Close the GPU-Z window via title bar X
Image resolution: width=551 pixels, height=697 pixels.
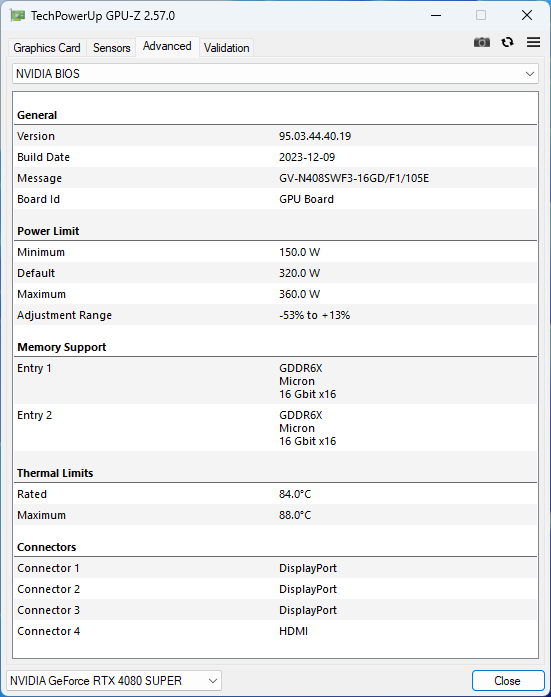click(527, 16)
